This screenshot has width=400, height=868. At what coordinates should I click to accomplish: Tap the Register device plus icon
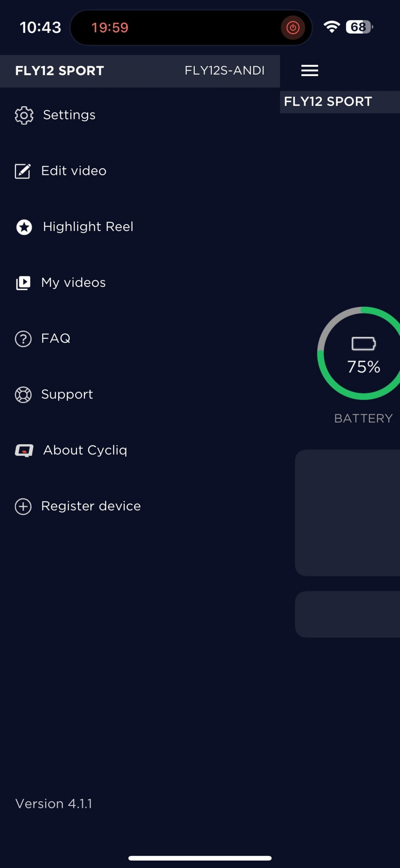click(x=23, y=507)
